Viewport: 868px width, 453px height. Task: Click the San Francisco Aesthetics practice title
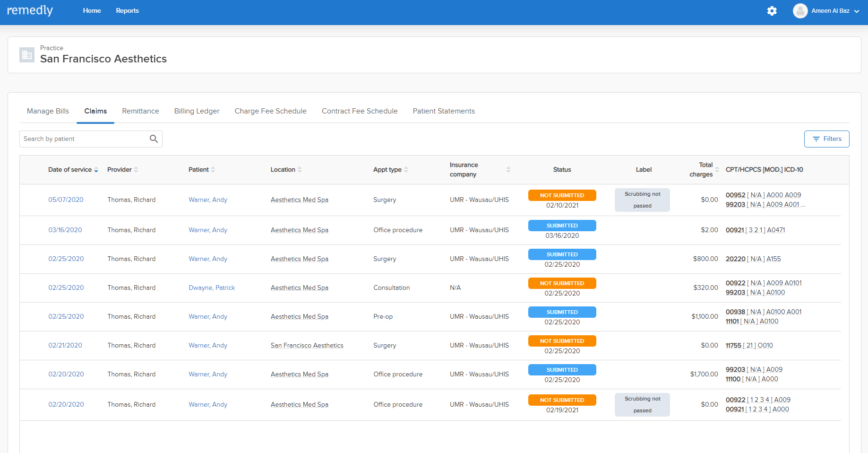(x=103, y=59)
